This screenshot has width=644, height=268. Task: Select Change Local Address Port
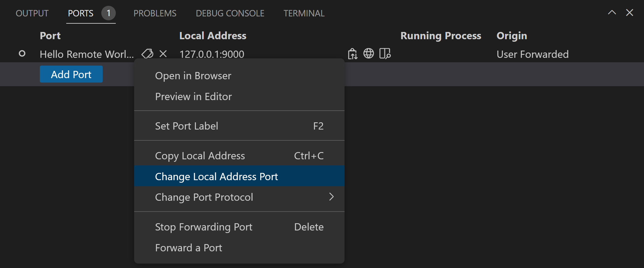[217, 177]
